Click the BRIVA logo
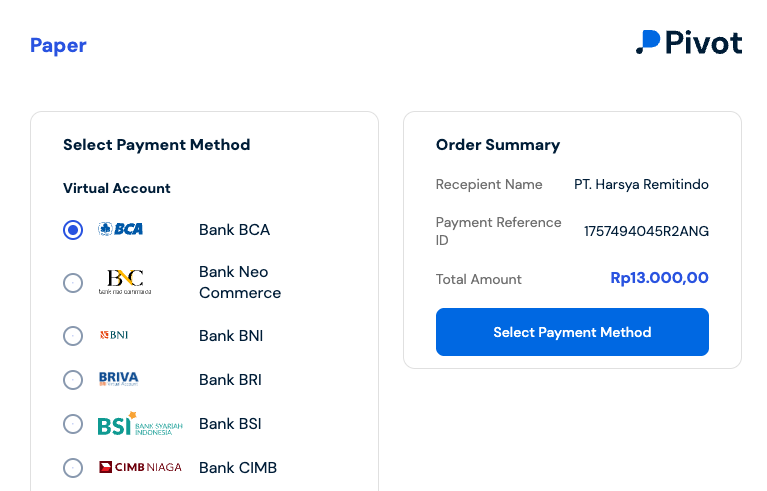Image resolution: width=767 pixels, height=491 pixels. (118, 379)
